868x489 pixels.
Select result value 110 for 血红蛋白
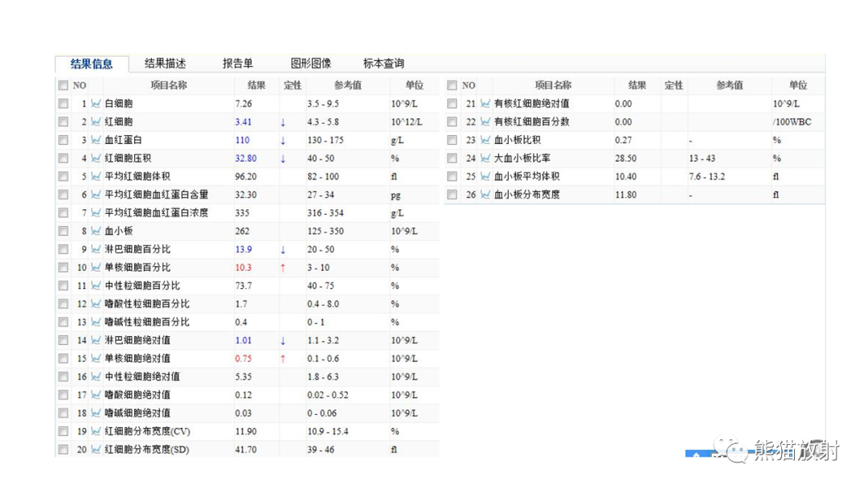[x=243, y=140]
